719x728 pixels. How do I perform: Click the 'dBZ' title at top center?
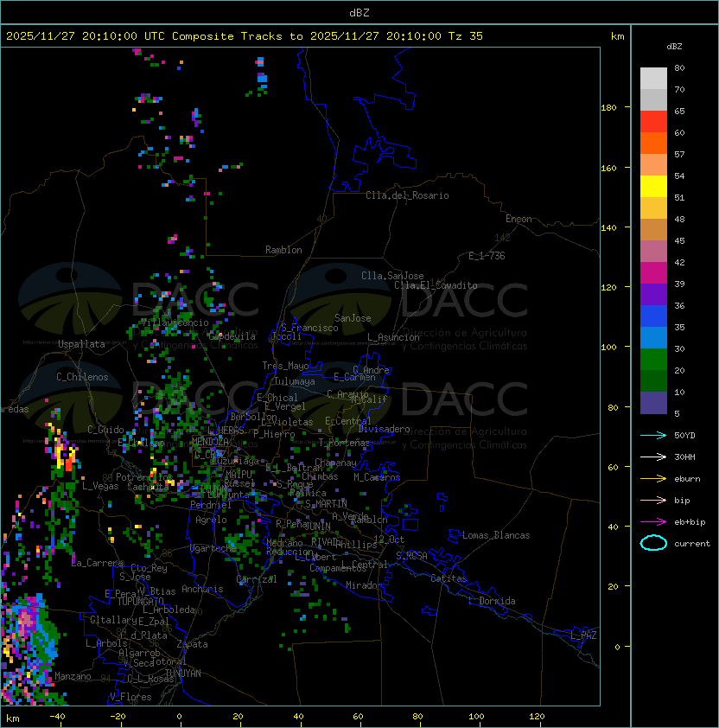pyautogui.click(x=359, y=13)
